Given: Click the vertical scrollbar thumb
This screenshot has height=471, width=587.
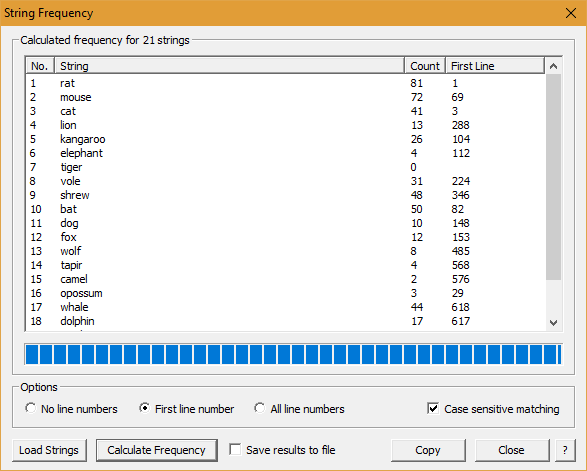Looking at the screenshot, I should (553, 177).
